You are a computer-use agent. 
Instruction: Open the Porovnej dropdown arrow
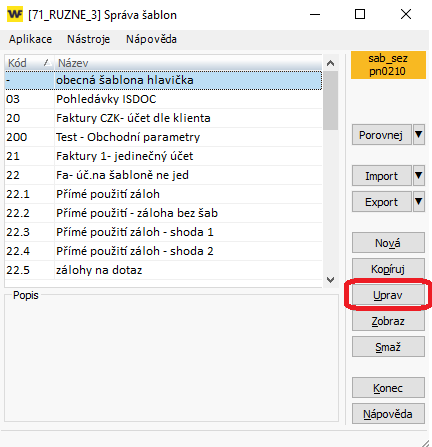[x=419, y=135]
